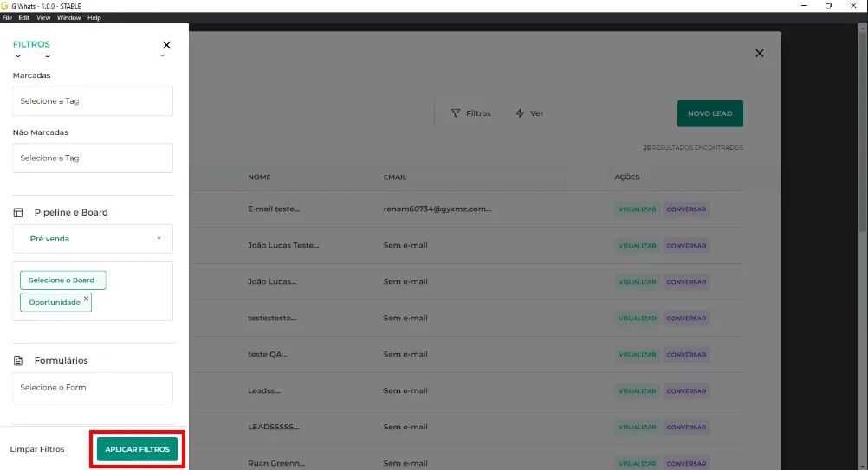Image resolution: width=868 pixels, height=470 pixels.
Task: Click the NOME column header
Action: tap(259, 177)
